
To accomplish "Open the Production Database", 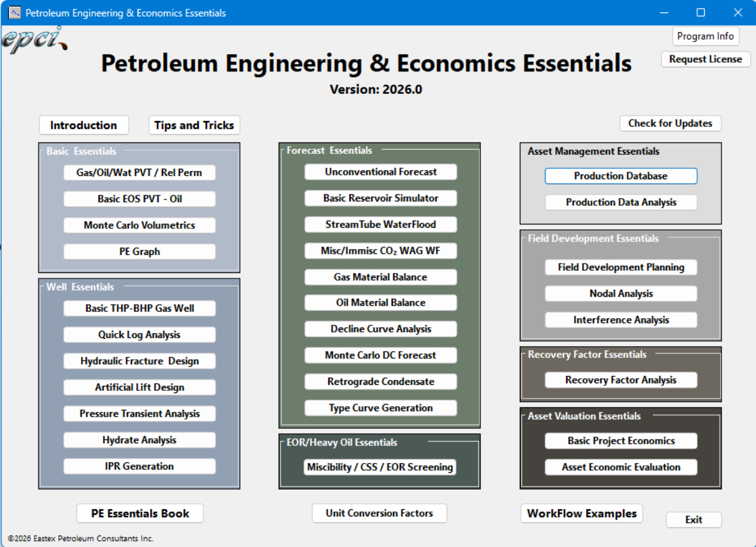I will [621, 176].
